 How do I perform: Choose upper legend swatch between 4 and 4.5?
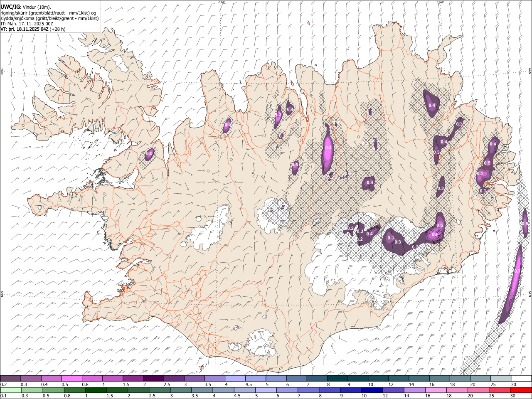tap(235, 378)
